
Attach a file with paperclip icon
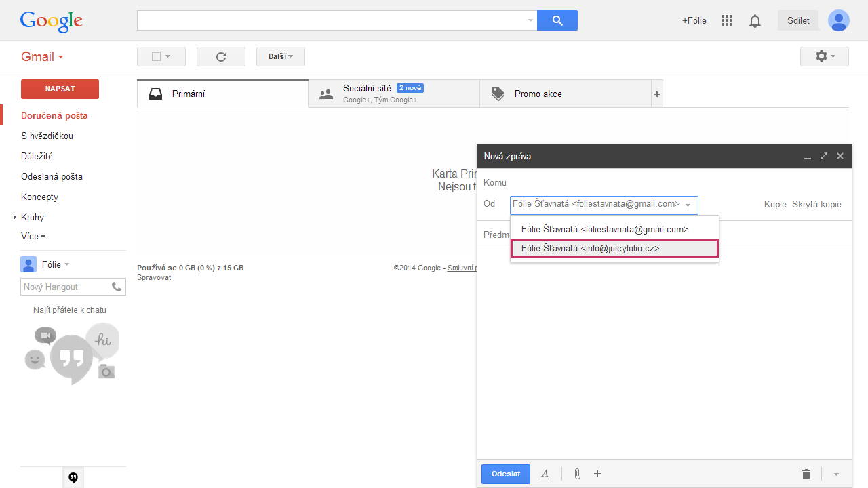(x=577, y=474)
